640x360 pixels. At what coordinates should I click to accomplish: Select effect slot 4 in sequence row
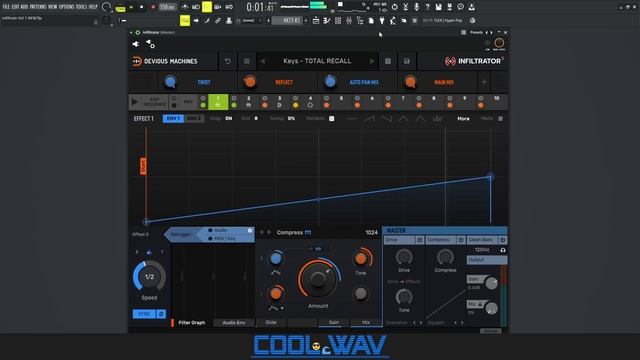pyautogui.click(x=310, y=102)
